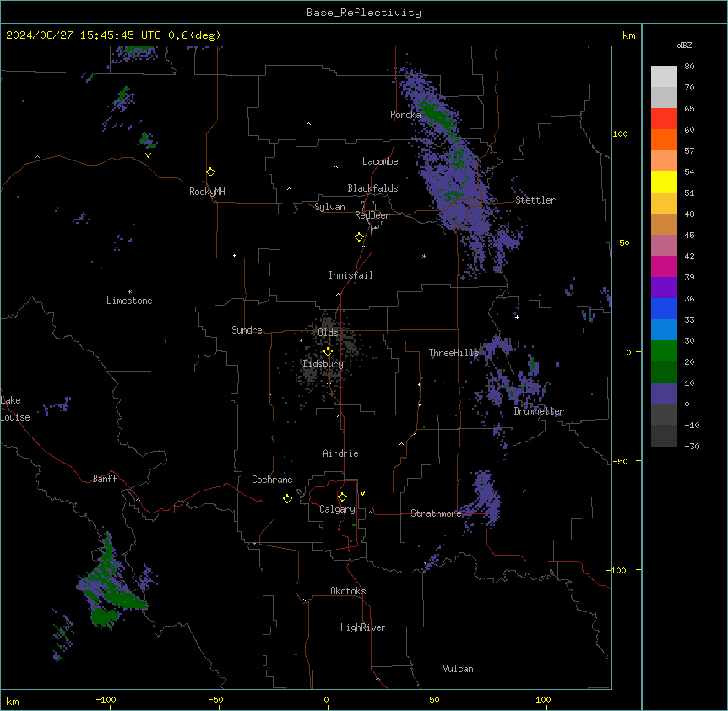Click the white plus marker north of Drumheller
The height and width of the screenshot is (711, 728).
pos(517,317)
